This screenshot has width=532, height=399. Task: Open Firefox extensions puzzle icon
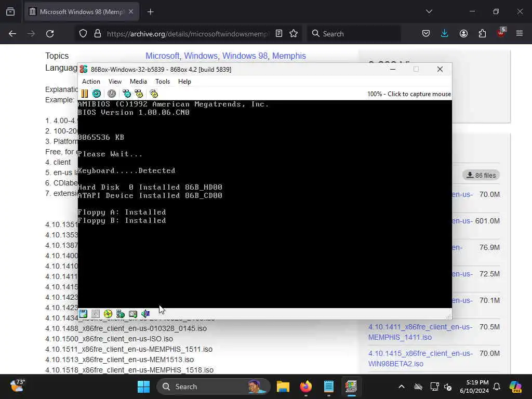[x=482, y=34]
